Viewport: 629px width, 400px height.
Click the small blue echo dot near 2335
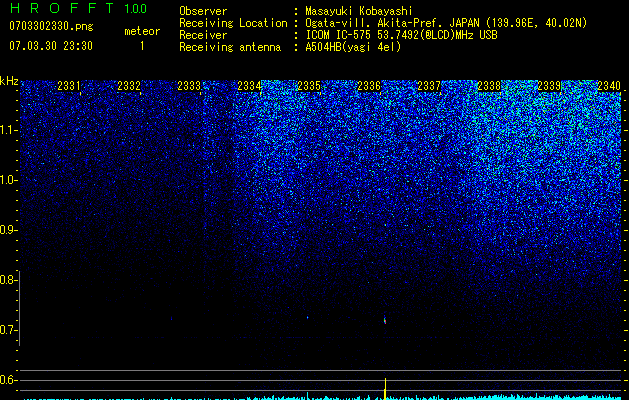[x=308, y=317]
